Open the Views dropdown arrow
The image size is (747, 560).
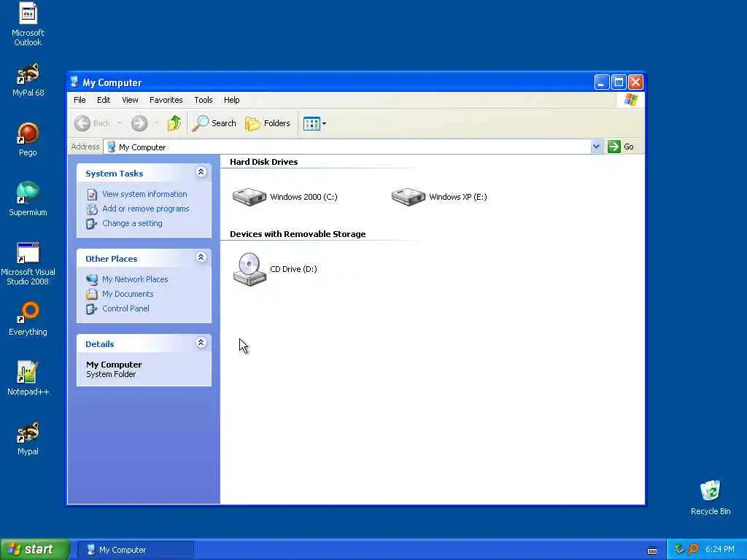(x=324, y=124)
